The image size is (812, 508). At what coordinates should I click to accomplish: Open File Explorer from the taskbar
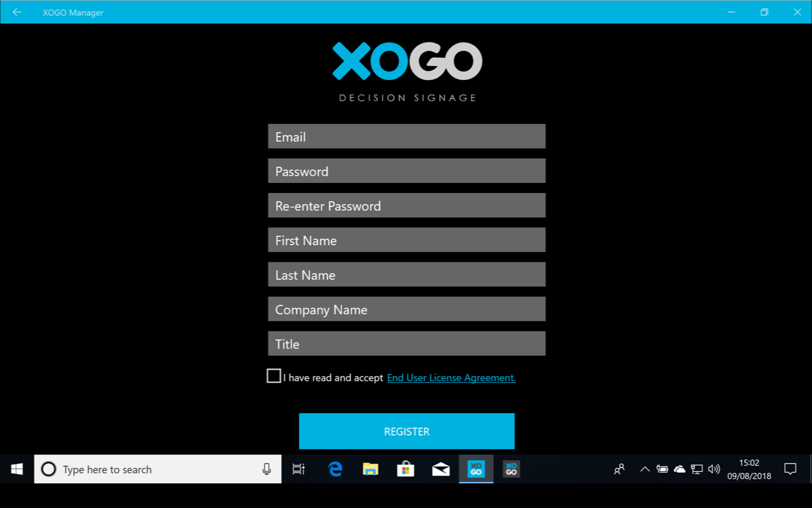pyautogui.click(x=370, y=469)
